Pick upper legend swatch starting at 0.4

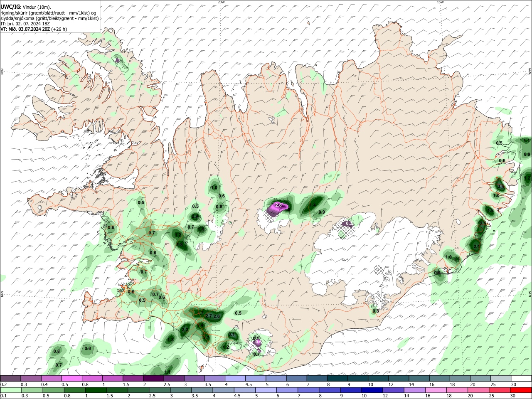pos(52,379)
